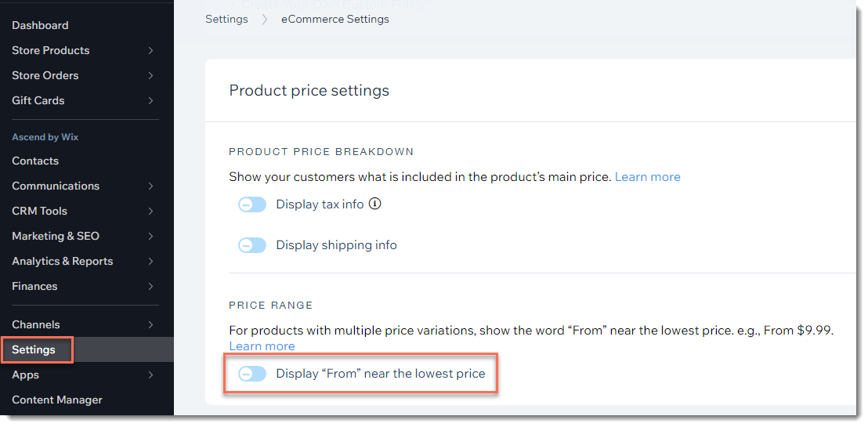Go to Settings breadcrumb link
The image size is (868, 427).
[226, 19]
